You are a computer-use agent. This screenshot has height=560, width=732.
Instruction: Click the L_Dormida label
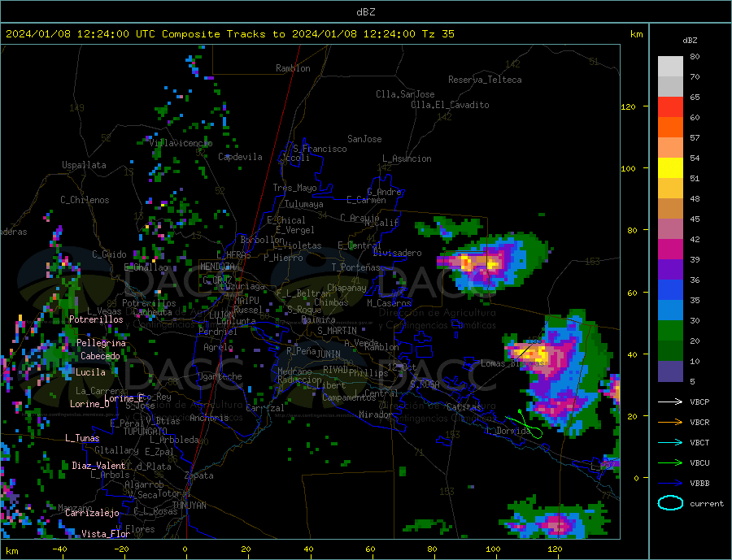[x=508, y=431]
